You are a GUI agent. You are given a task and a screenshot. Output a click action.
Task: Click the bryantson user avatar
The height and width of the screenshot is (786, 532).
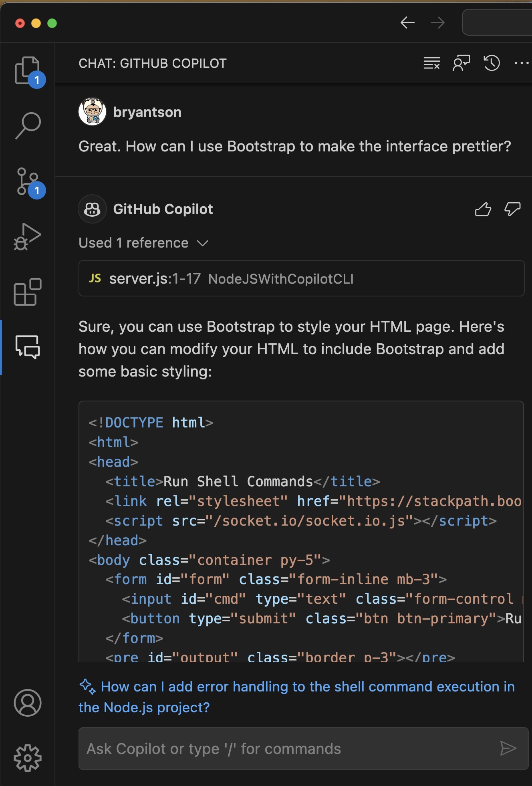click(93, 112)
